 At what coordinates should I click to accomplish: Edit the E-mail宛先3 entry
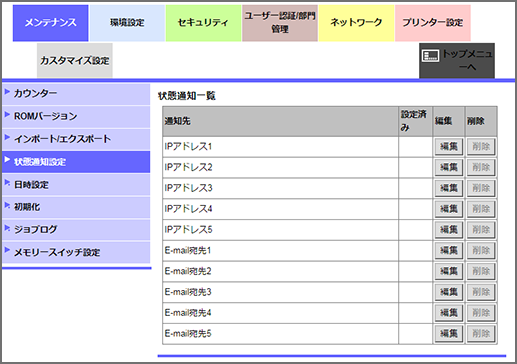coord(449,292)
